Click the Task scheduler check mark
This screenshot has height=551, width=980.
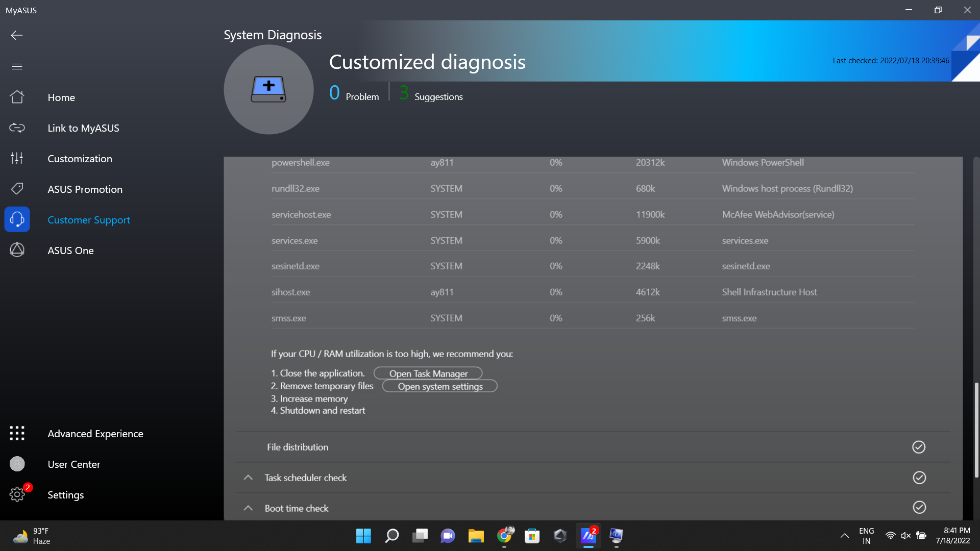[919, 478]
